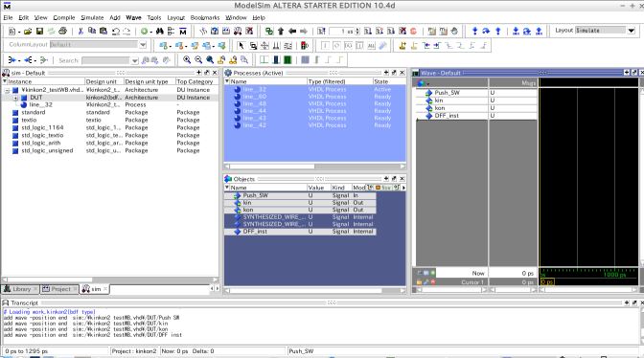The image size is (644, 358).
Task: Select the line__32 process in sim tree
Action: 40,104
